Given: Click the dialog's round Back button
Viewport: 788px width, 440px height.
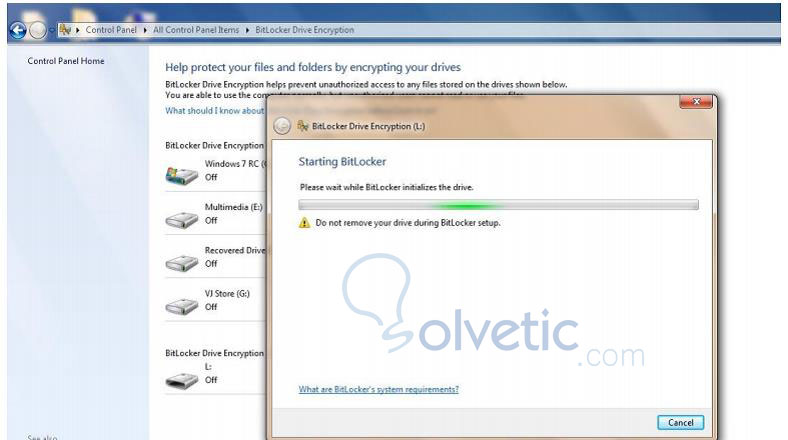Looking at the screenshot, I should 282,126.
